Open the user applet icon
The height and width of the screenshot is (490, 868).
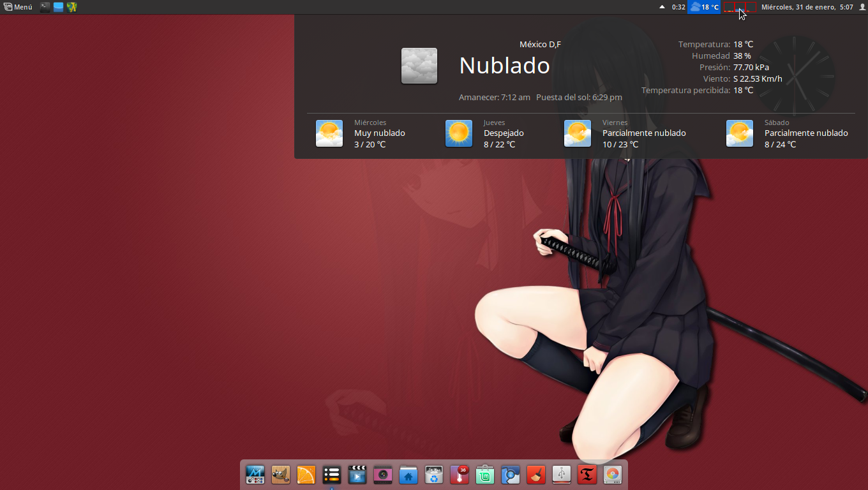pyautogui.click(x=862, y=7)
